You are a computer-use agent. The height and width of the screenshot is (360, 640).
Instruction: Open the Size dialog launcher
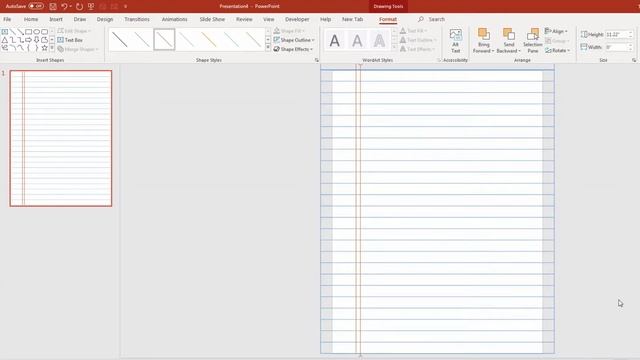tap(634, 60)
